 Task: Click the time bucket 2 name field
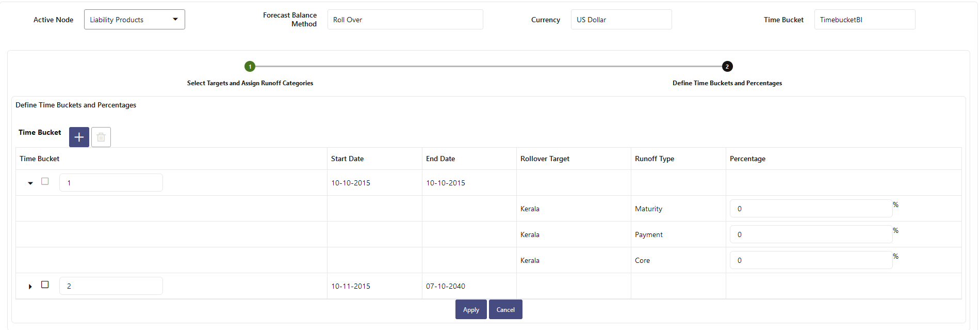click(111, 286)
